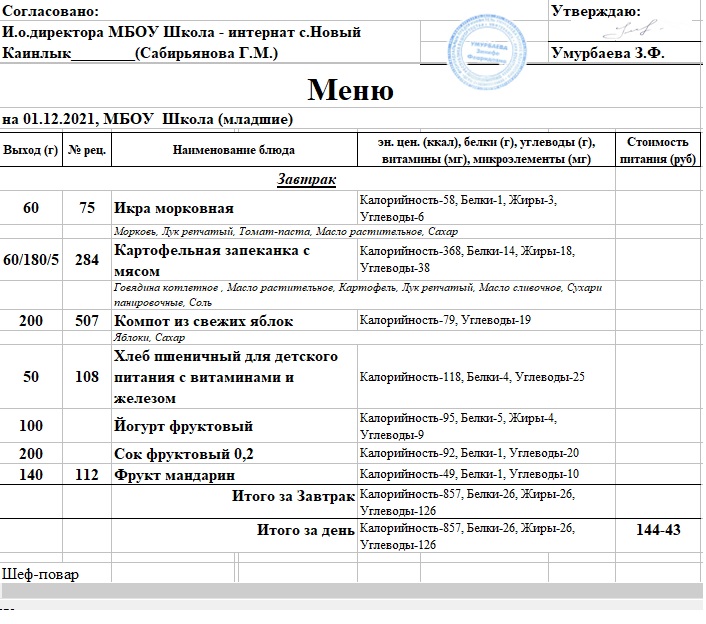Click the "Итого за Завтрак" label
Screen dimensions: 706x624
pyautogui.click(x=292, y=497)
